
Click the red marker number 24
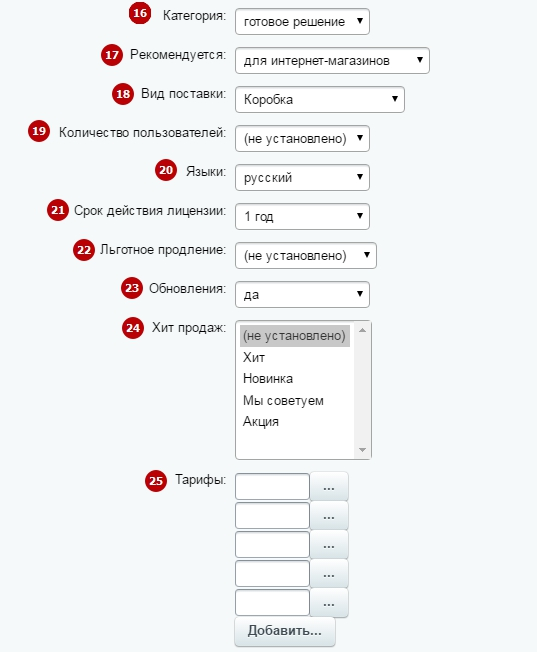click(133, 328)
